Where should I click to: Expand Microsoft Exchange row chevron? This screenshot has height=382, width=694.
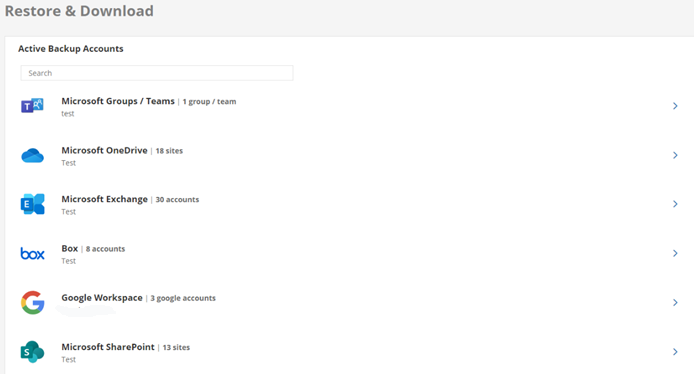pos(675,204)
